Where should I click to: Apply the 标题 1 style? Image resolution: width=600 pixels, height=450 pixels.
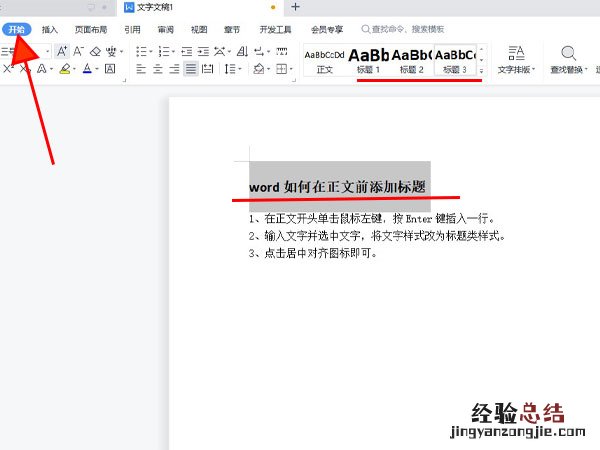point(368,60)
